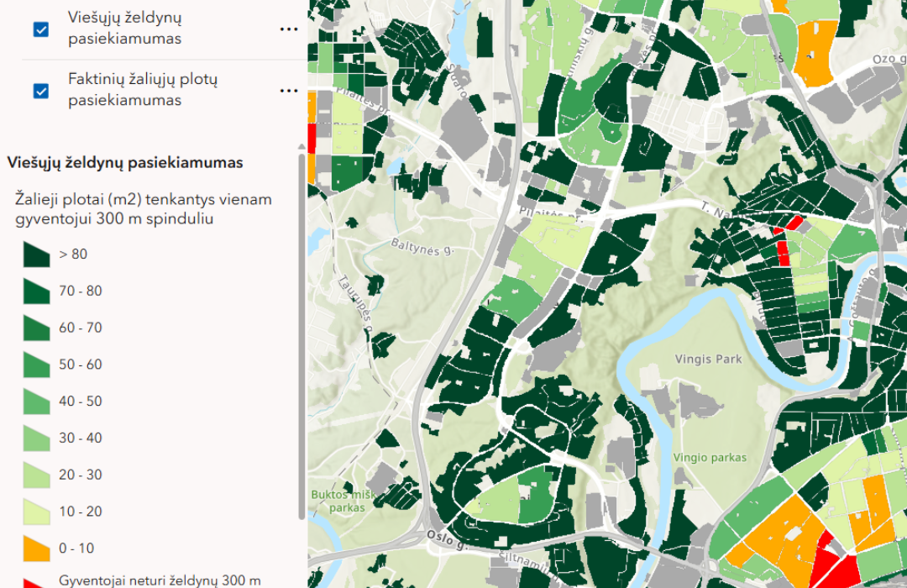Click the '40 - 50' legend symbol
This screenshot has width=907, height=588.
point(36,402)
